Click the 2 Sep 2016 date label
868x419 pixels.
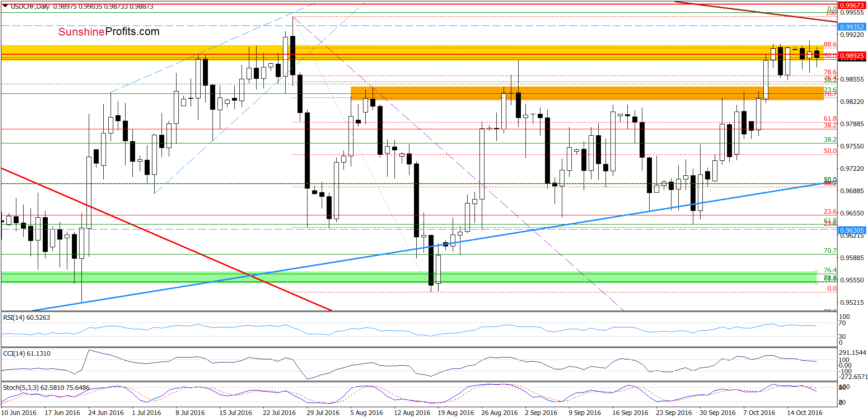(x=541, y=413)
